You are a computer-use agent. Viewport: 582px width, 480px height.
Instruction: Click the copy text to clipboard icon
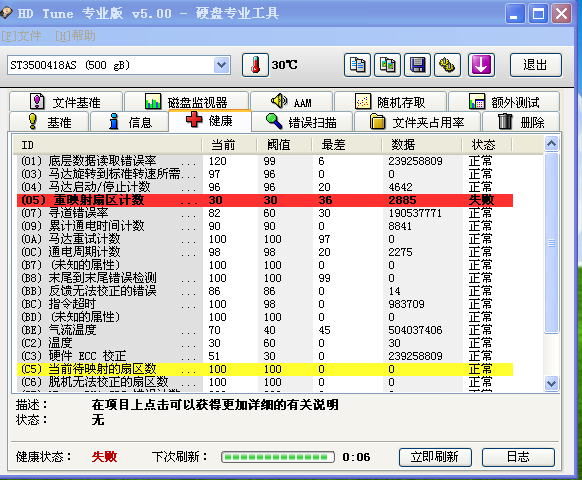coord(357,65)
